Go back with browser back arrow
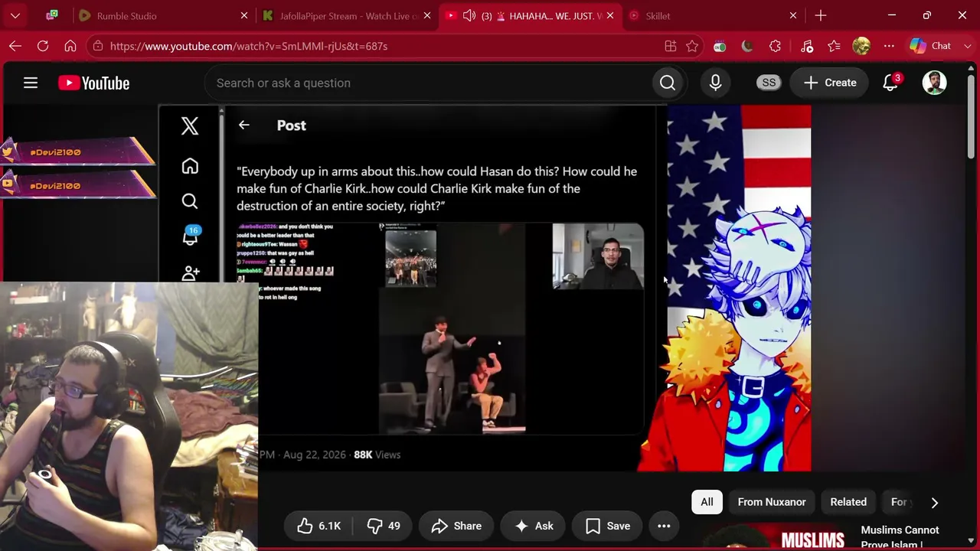The height and width of the screenshot is (551, 980). (x=15, y=46)
